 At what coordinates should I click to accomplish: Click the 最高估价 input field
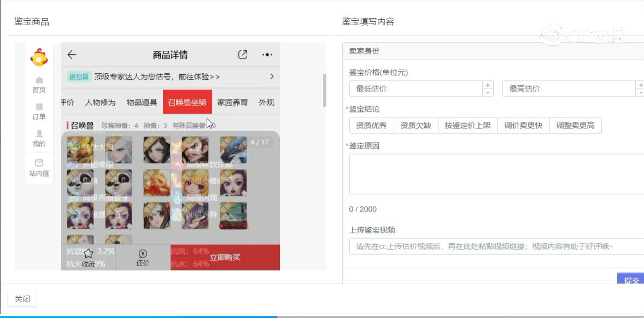(569, 89)
